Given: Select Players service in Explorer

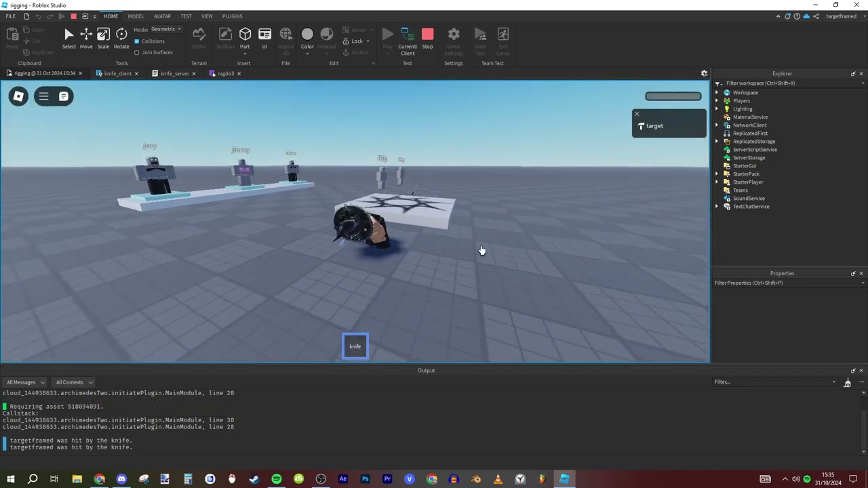Looking at the screenshot, I should (741, 101).
